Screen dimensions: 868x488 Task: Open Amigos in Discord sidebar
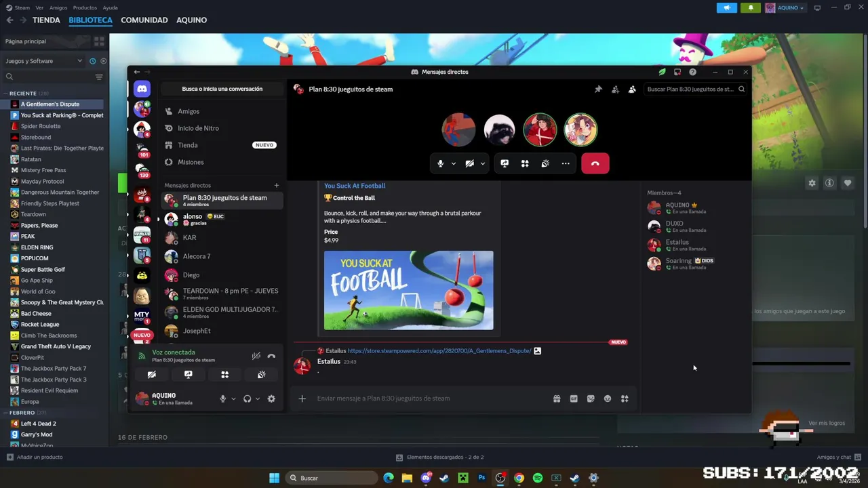pos(222,111)
